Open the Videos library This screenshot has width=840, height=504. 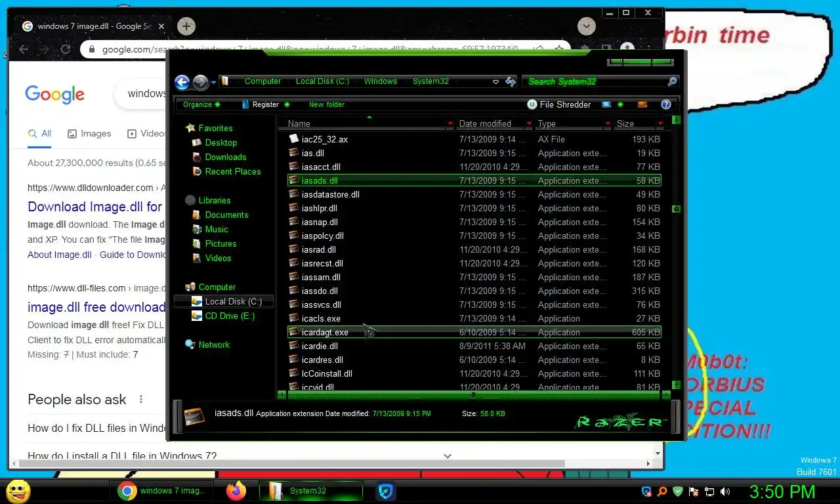218,258
